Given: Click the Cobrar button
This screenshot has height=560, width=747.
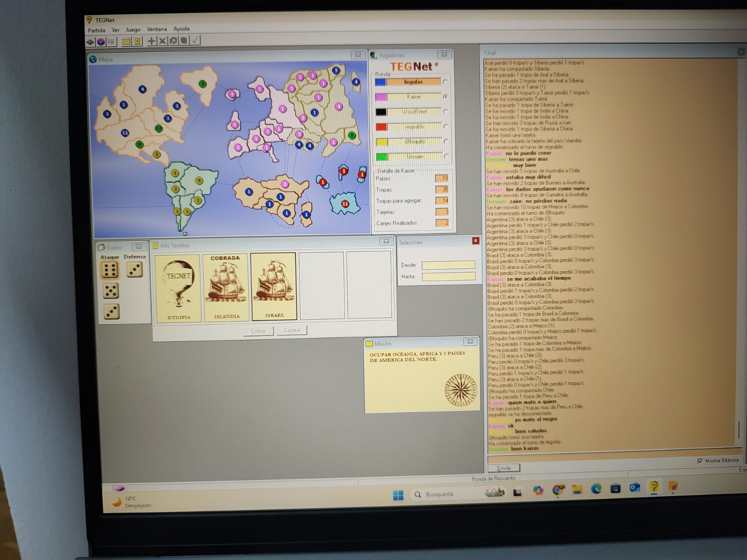Looking at the screenshot, I should (x=259, y=331).
